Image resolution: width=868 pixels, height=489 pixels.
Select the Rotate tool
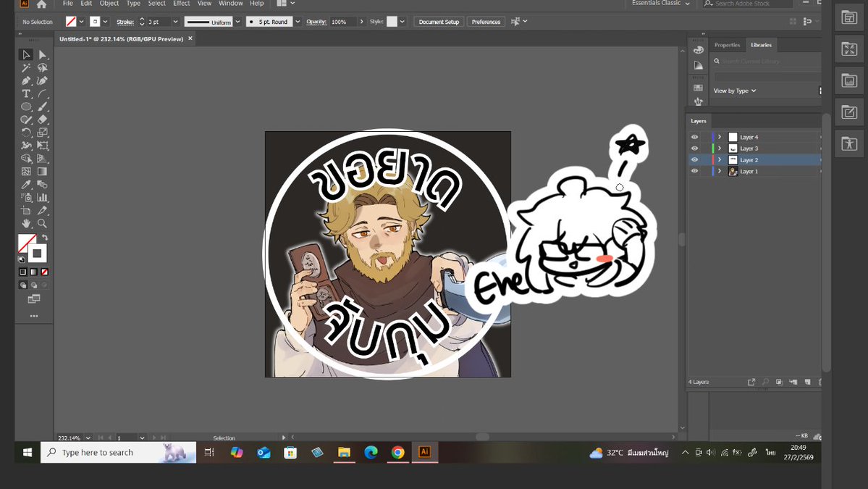tap(25, 133)
